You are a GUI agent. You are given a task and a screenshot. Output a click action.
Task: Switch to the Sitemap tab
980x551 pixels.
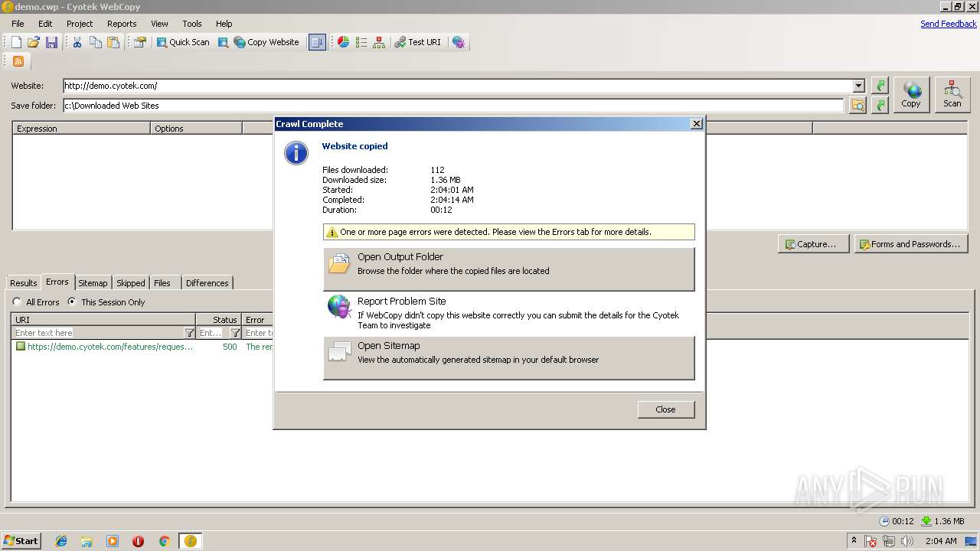(x=93, y=282)
